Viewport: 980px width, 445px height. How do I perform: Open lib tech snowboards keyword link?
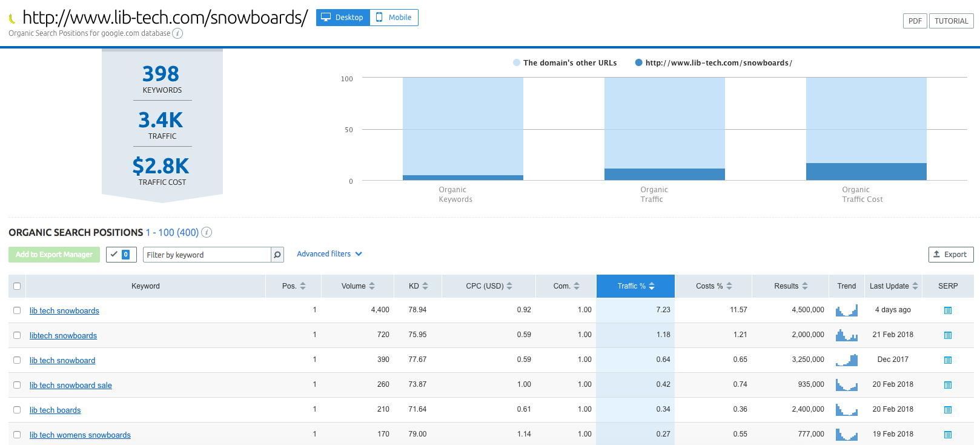(x=64, y=310)
